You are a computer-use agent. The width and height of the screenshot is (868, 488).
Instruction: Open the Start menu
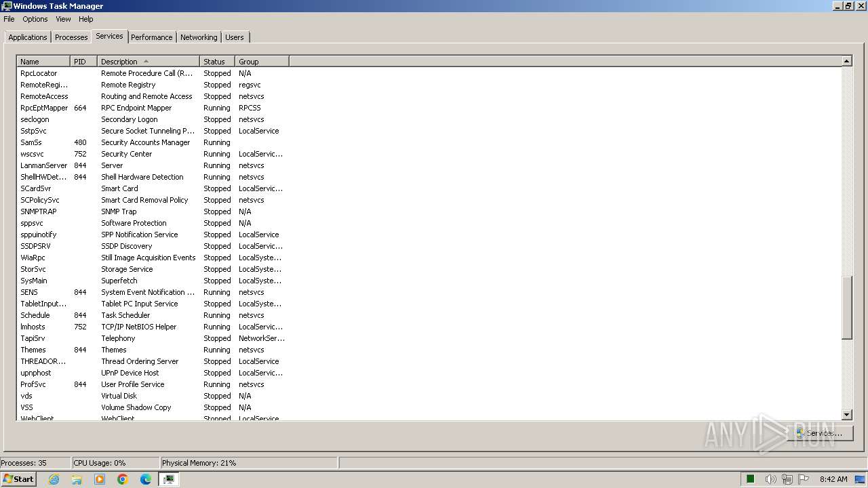[19, 479]
